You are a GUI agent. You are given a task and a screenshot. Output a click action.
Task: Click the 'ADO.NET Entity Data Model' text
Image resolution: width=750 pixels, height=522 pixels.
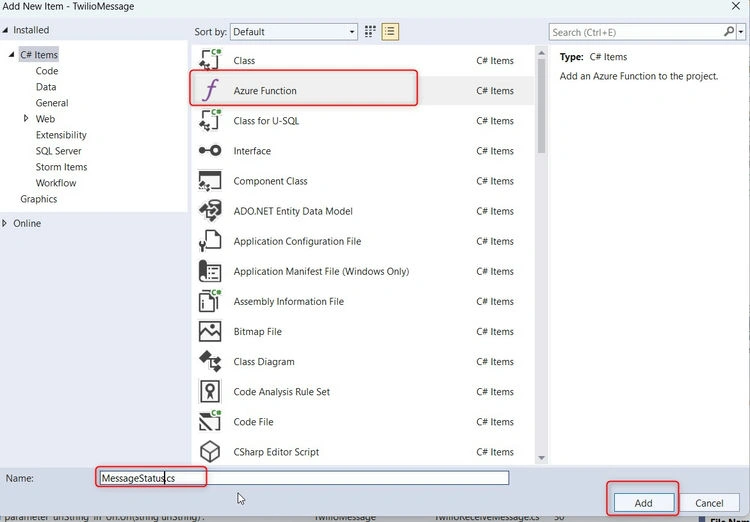(x=293, y=211)
